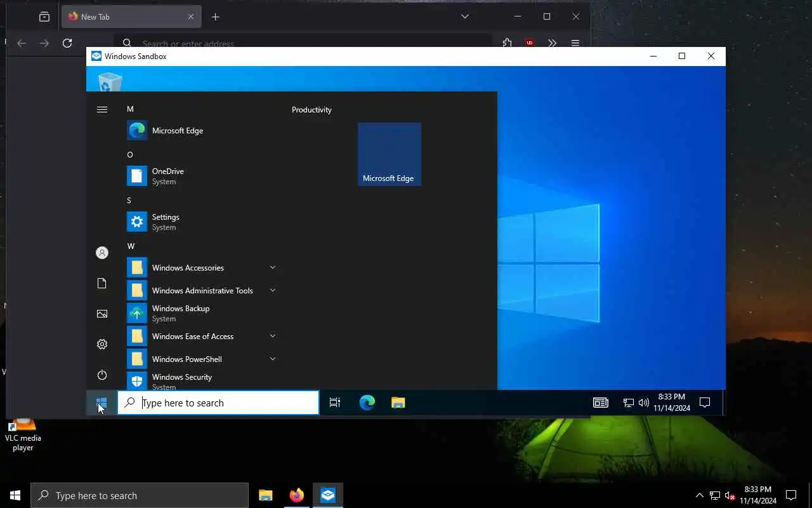This screenshot has height=508, width=812.
Task: Click the letter W section header
Action: (x=131, y=246)
